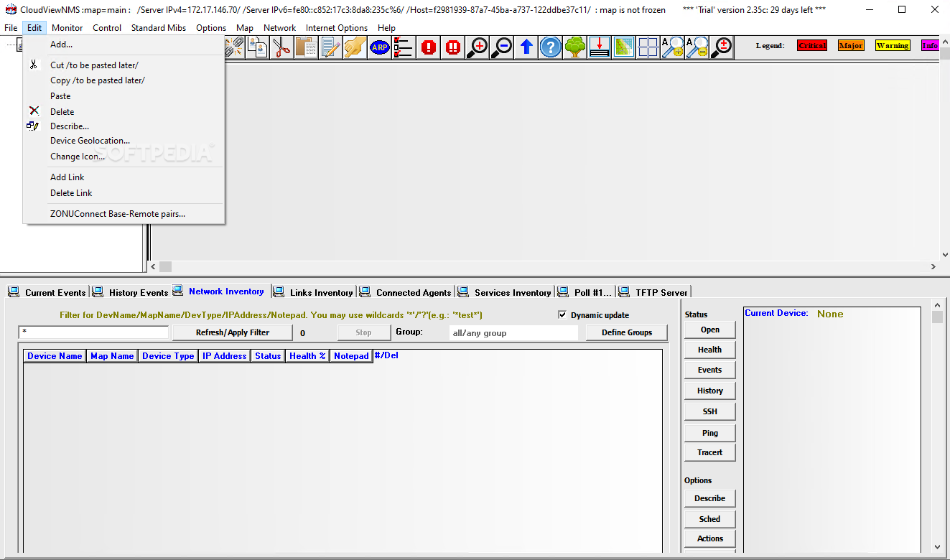950x560 pixels.
Task: Click the map horizontal scrollbar right arrow
Action: [x=933, y=266]
